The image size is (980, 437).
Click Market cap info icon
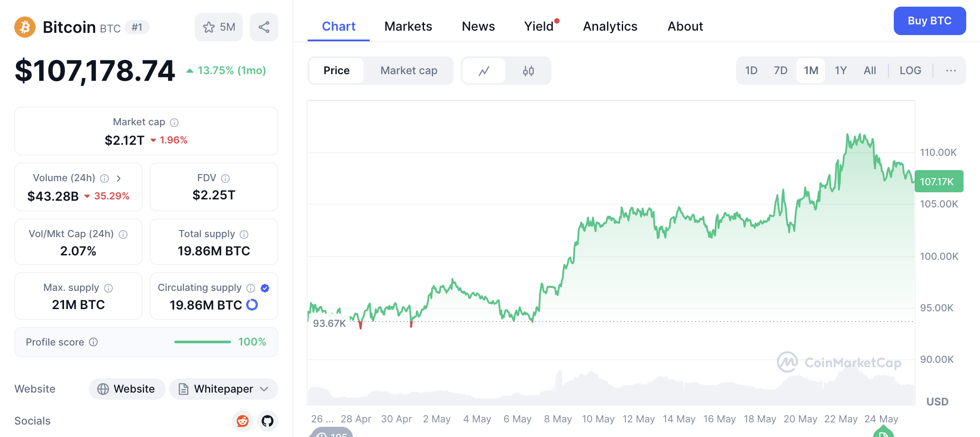click(x=174, y=122)
